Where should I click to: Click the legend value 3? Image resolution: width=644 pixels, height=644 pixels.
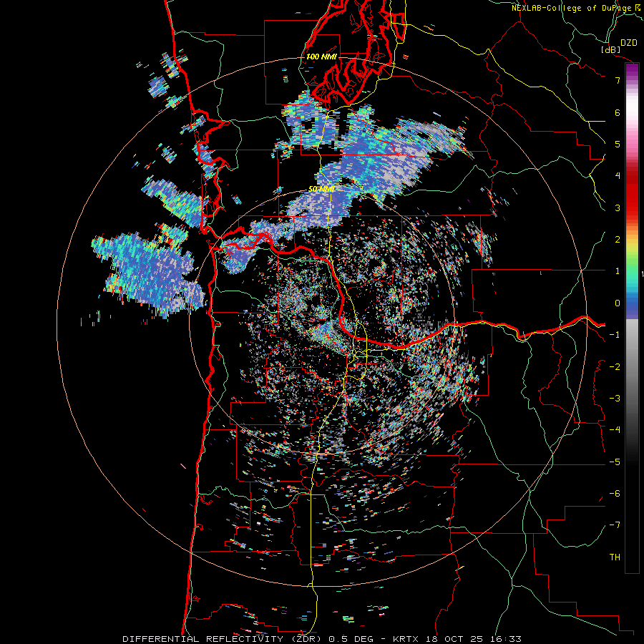point(617,208)
